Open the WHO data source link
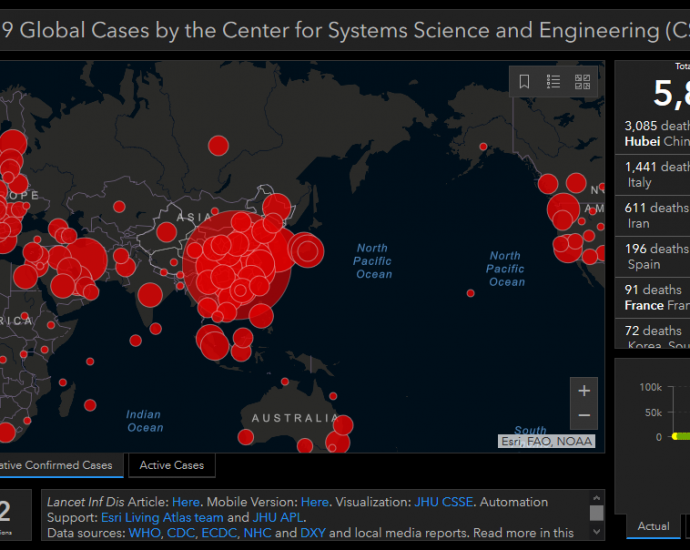The height and width of the screenshot is (550, 690). pos(144,533)
